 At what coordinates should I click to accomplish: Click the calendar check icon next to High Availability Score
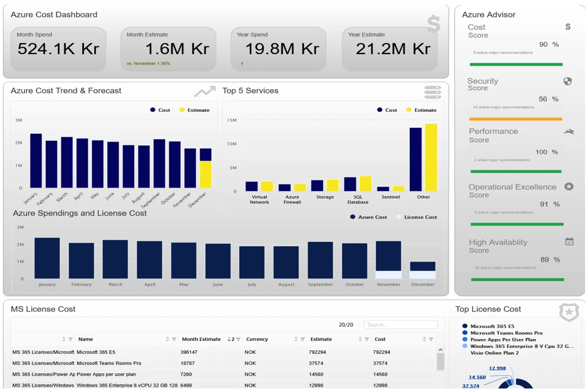[x=569, y=242]
